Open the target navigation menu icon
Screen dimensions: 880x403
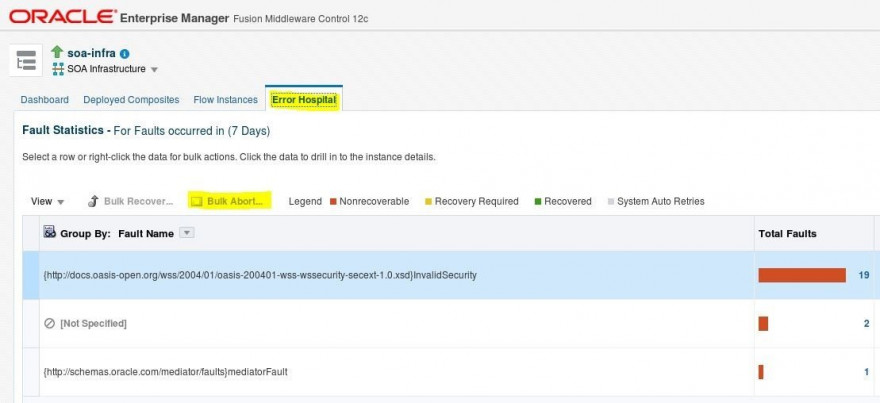pos(26,60)
